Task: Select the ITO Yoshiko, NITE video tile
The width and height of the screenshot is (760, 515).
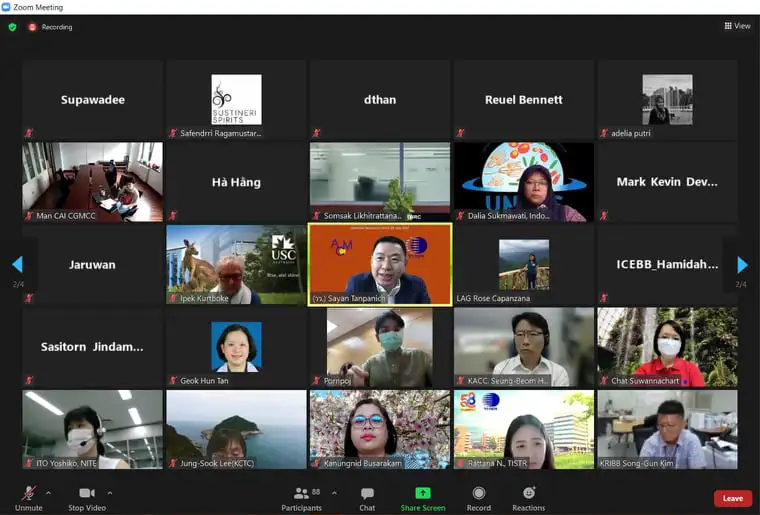Action: point(92,429)
